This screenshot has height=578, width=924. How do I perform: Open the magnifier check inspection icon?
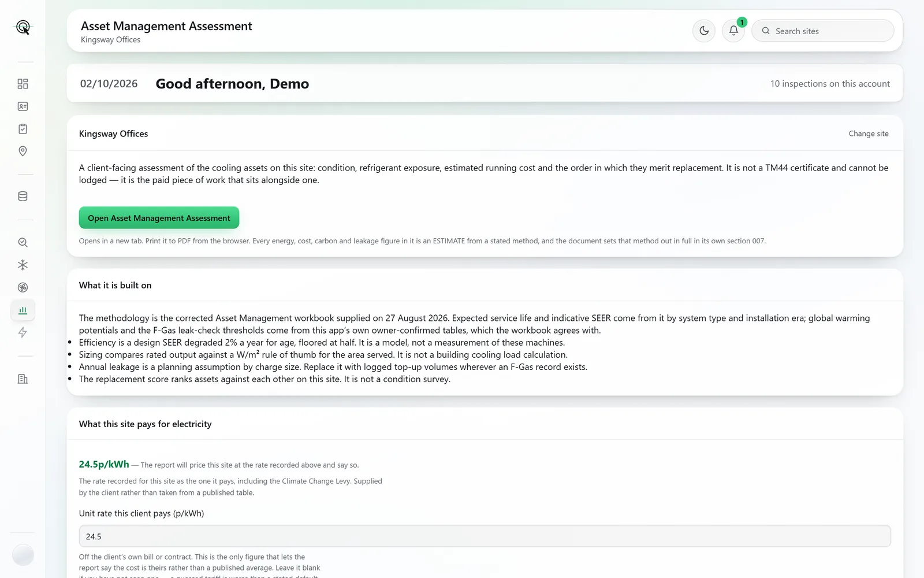pyautogui.click(x=23, y=243)
